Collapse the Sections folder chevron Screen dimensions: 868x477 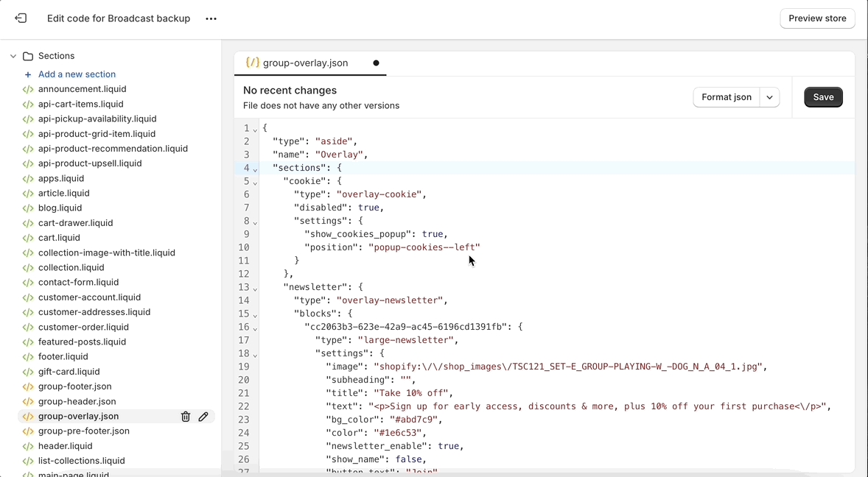pyautogui.click(x=13, y=56)
